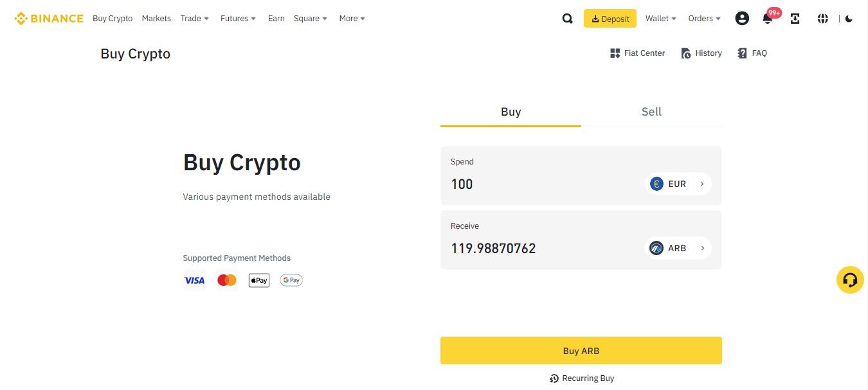Select the Visa payment method logo
The image size is (868, 390).
[x=194, y=280]
